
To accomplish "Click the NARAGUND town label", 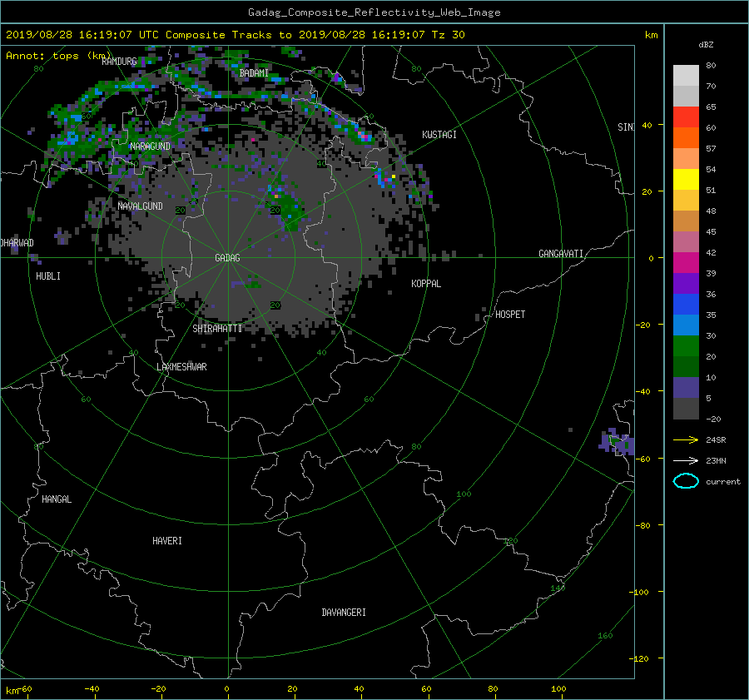I will click(x=150, y=146).
